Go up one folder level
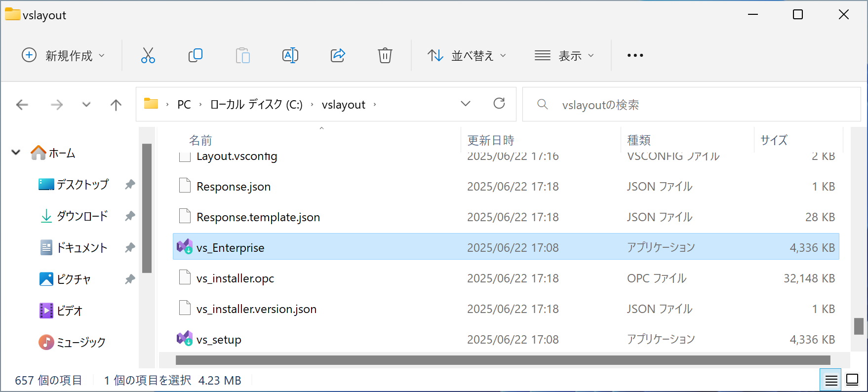 pyautogui.click(x=116, y=105)
